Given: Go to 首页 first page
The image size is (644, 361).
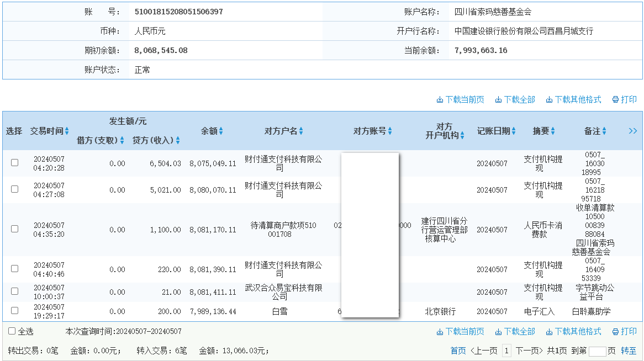Looking at the screenshot, I should pos(458,351).
